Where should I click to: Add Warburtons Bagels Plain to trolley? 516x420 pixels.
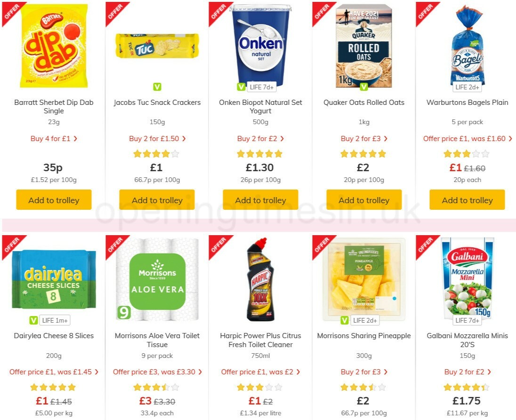(x=467, y=200)
